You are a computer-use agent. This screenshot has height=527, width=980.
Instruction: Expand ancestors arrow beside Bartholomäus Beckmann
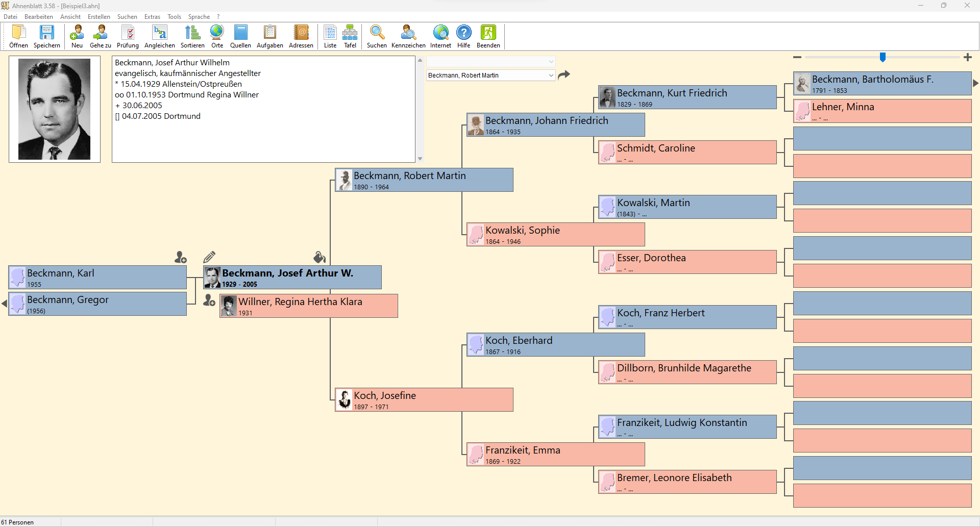(x=975, y=83)
